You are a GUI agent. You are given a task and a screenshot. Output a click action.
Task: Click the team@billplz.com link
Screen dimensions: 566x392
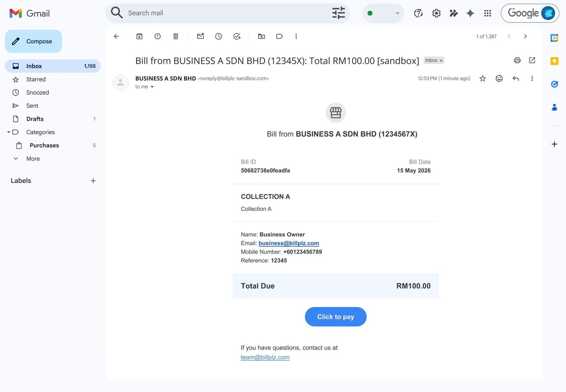click(265, 357)
